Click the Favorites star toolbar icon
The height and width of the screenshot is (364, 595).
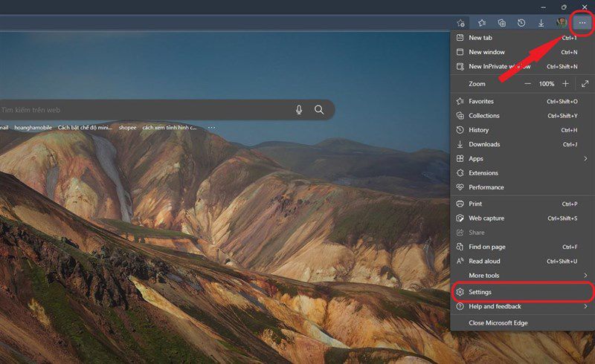point(482,23)
